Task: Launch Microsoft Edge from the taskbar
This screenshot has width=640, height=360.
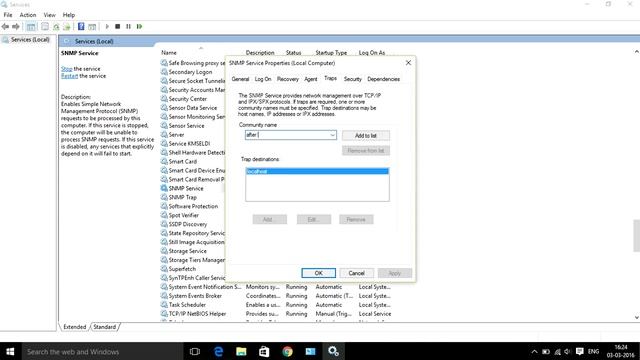Action: 218,351
